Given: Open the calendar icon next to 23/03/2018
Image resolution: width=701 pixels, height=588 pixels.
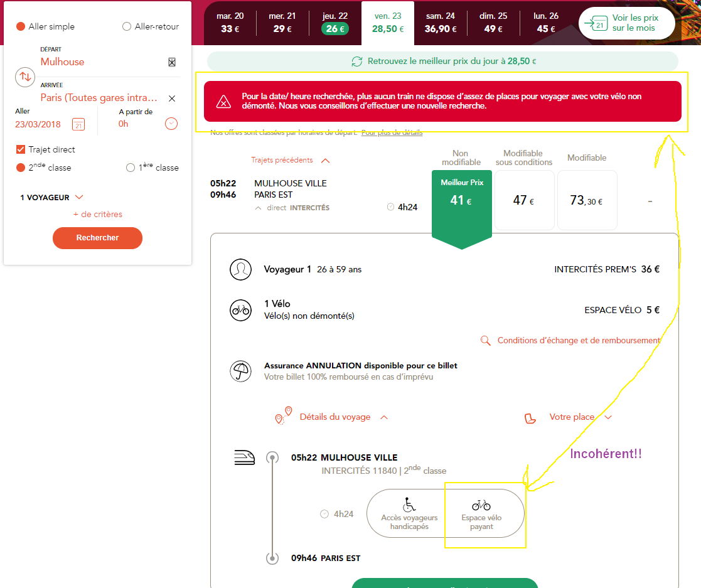Looking at the screenshot, I should [x=78, y=124].
